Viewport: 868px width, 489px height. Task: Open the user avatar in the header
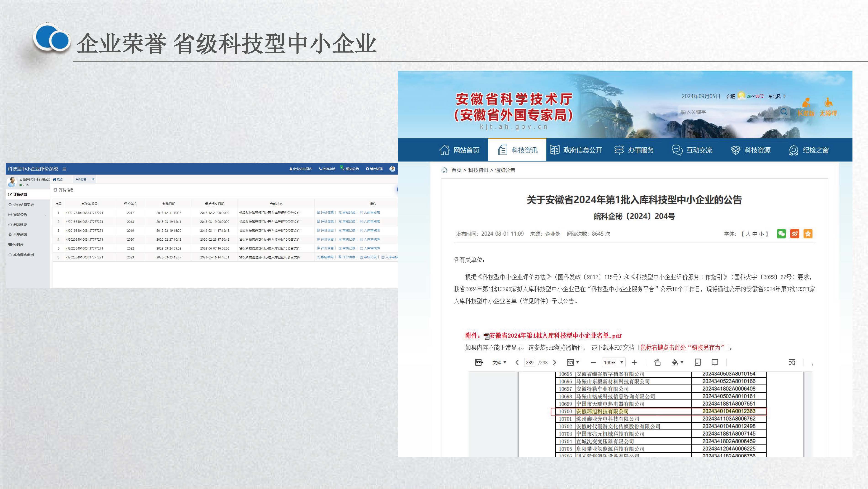[392, 169]
